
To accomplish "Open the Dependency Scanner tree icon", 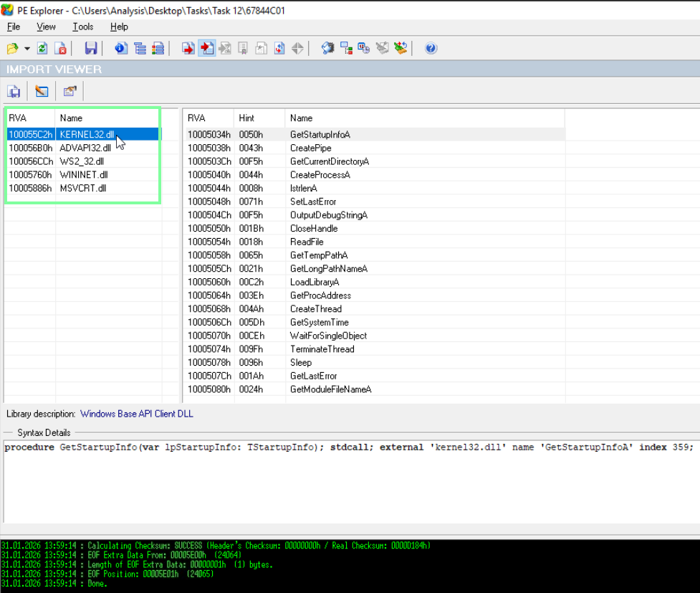I will point(346,48).
